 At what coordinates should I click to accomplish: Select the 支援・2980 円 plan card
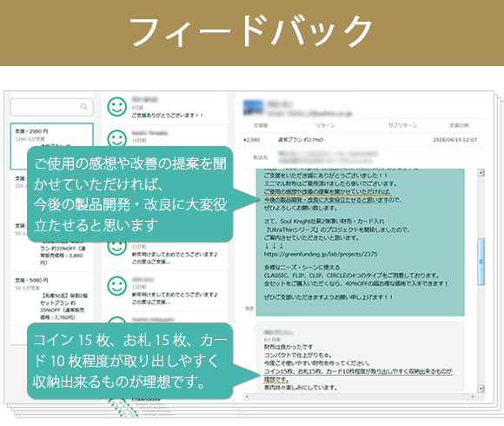tap(52, 146)
